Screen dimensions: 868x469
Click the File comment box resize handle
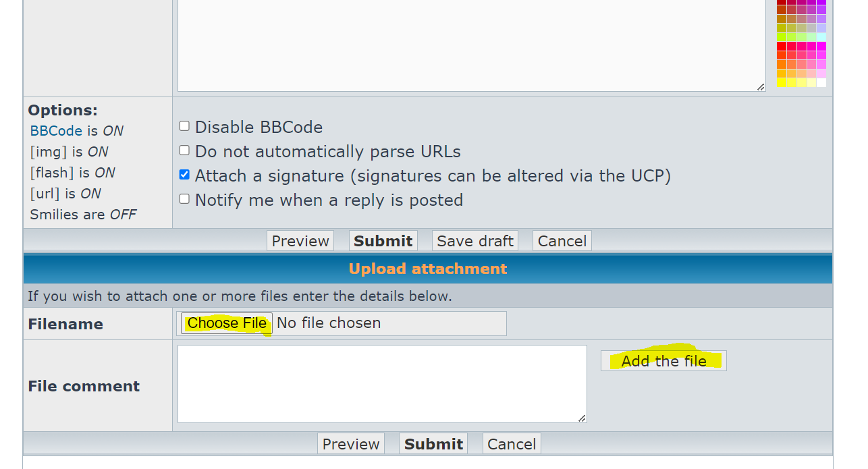[x=582, y=418]
